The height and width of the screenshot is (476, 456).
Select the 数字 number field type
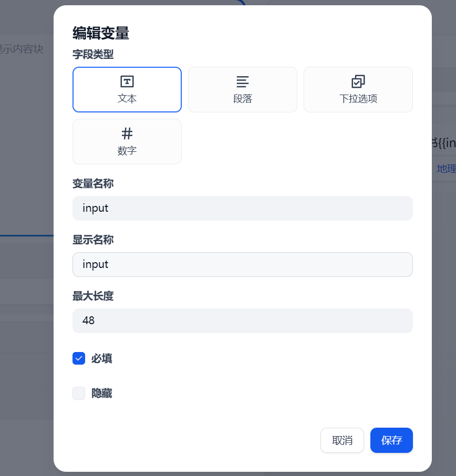coord(127,141)
